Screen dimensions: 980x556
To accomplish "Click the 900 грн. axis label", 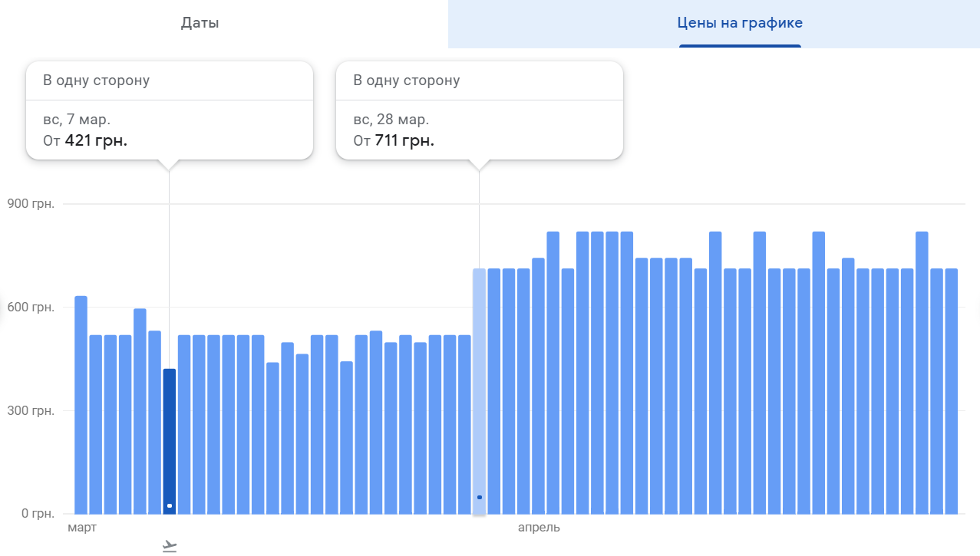I will 31,204.
